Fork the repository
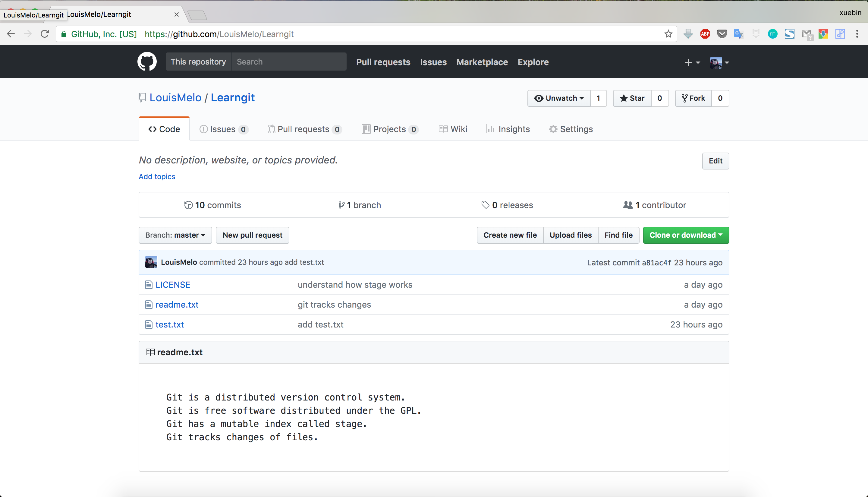 [x=693, y=98]
